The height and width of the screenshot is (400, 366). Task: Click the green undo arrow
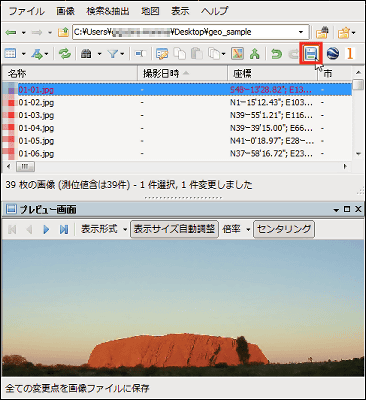coord(276,53)
